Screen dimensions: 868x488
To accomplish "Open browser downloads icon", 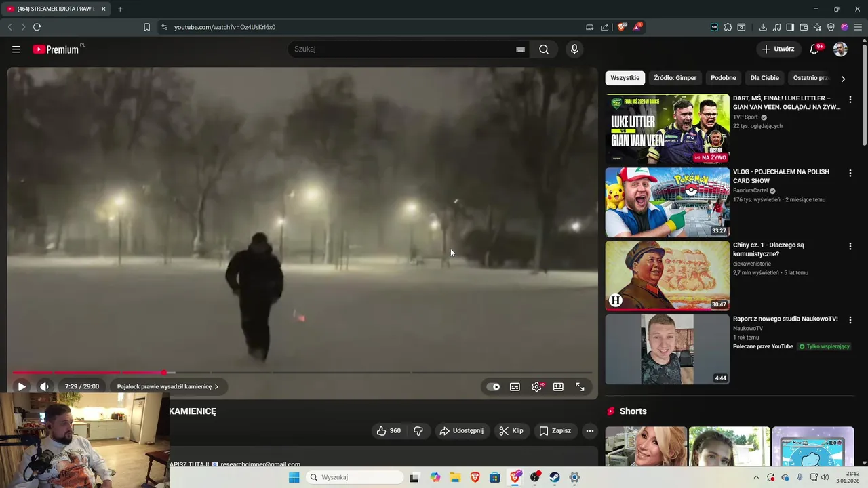I will 763,27.
